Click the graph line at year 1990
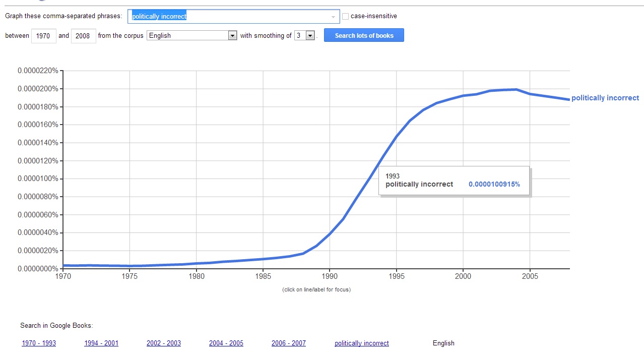 [330, 234]
